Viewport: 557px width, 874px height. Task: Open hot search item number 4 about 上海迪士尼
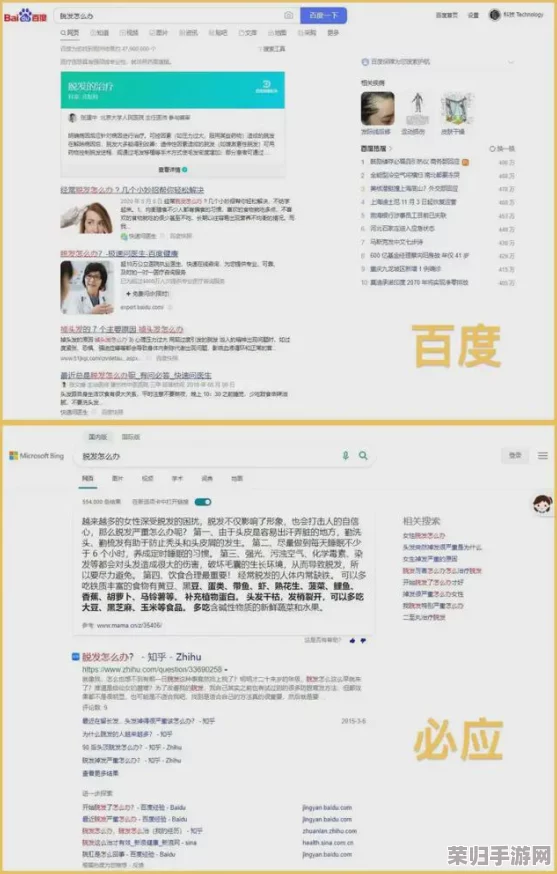pos(413,202)
